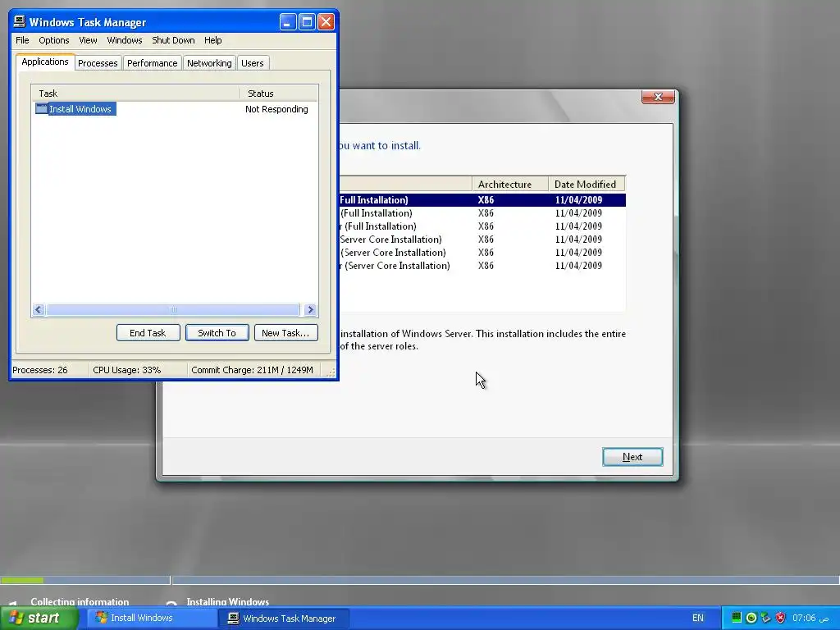The image size is (840, 630).
Task: Click the Processes: 26 status bar entry
Action: 50,370
